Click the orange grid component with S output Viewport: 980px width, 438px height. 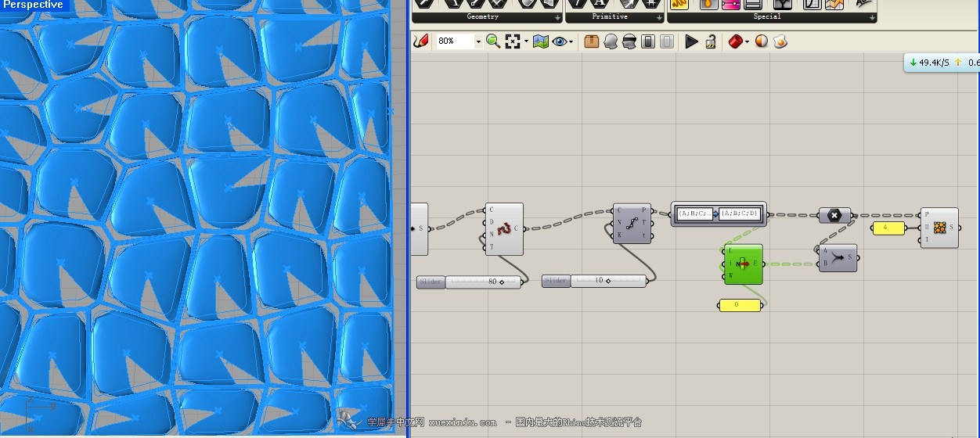pyautogui.click(x=939, y=228)
